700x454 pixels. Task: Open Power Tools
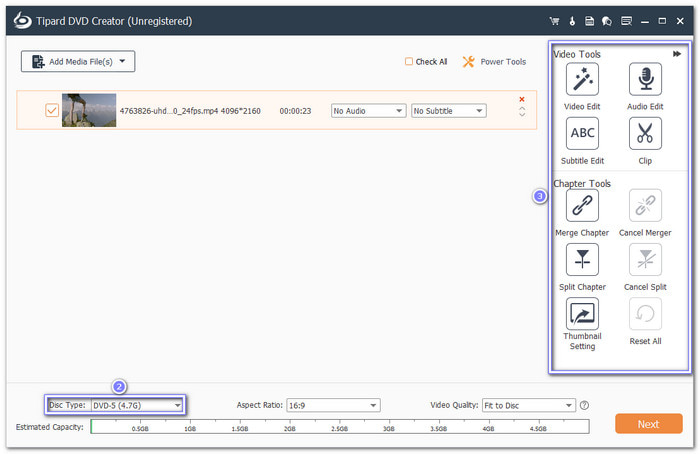tap(494, 62)
